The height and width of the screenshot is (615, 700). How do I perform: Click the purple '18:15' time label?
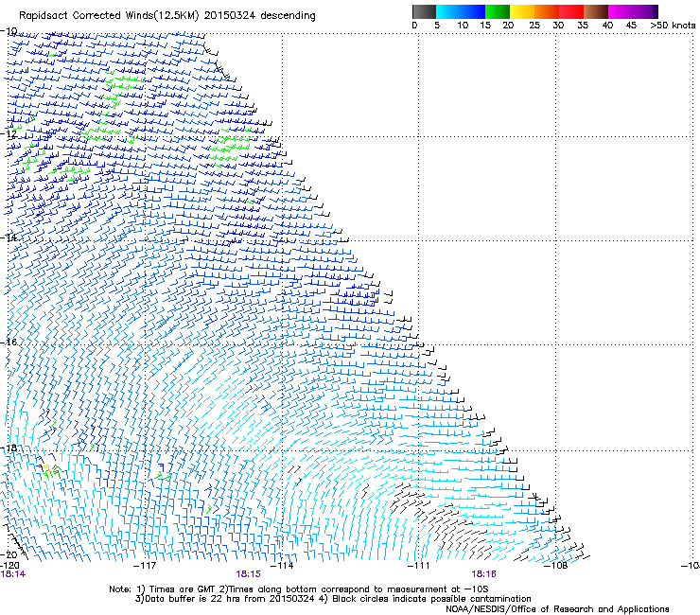(x=248, y=574)
